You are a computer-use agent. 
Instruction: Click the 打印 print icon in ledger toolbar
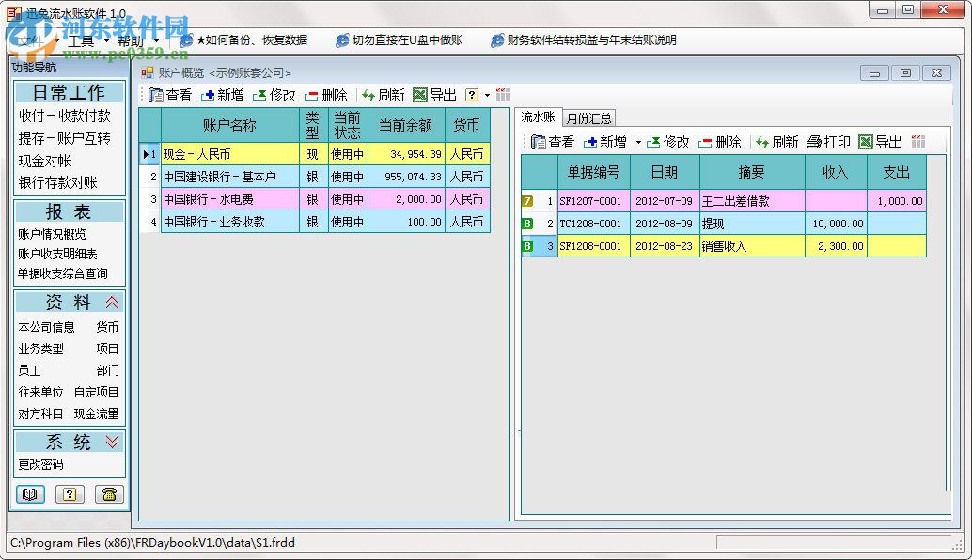pos(829,143)
